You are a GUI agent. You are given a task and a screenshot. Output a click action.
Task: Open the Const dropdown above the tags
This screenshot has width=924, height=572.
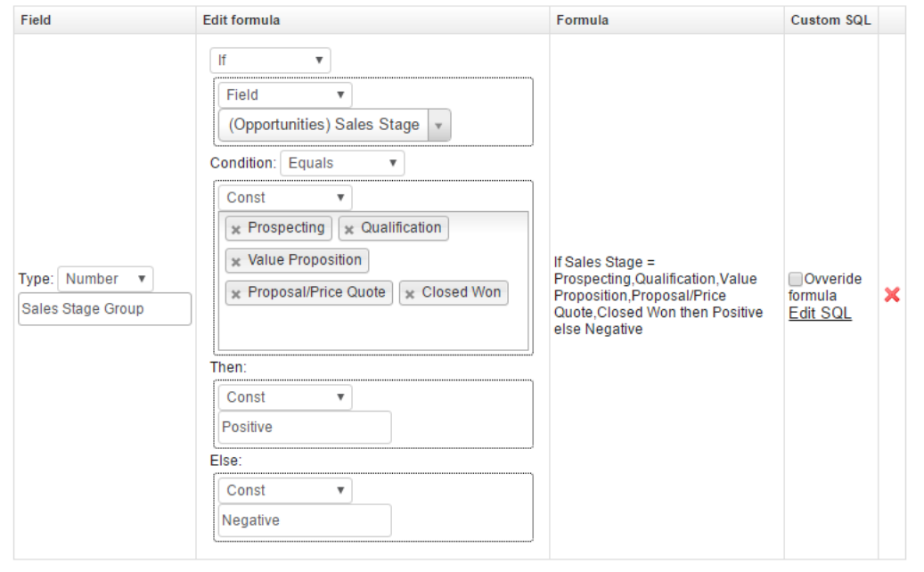coord(285,198)
